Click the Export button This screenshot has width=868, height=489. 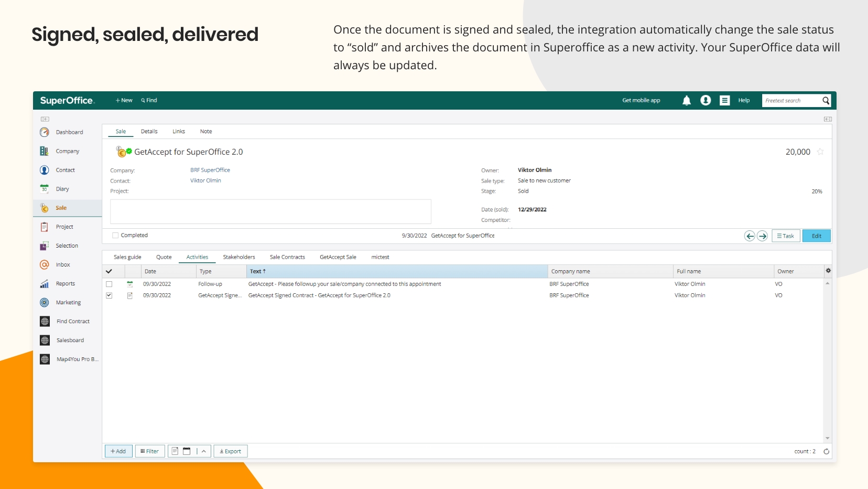[x=231, y=451]
